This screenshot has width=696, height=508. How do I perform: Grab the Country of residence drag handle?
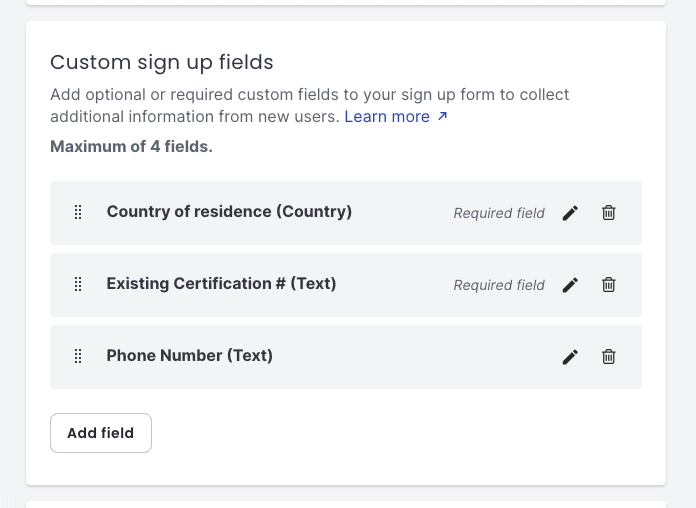pos(78,212)
